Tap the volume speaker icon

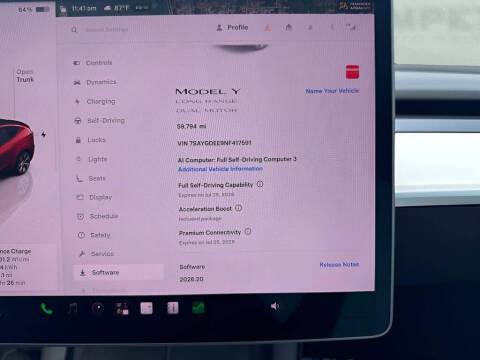click(x=275, y=306)
